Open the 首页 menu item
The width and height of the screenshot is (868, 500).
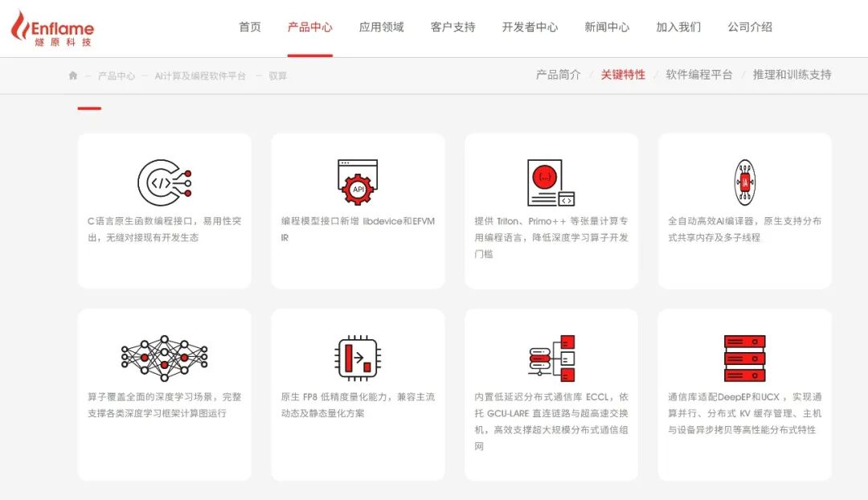tap(250, 27)
